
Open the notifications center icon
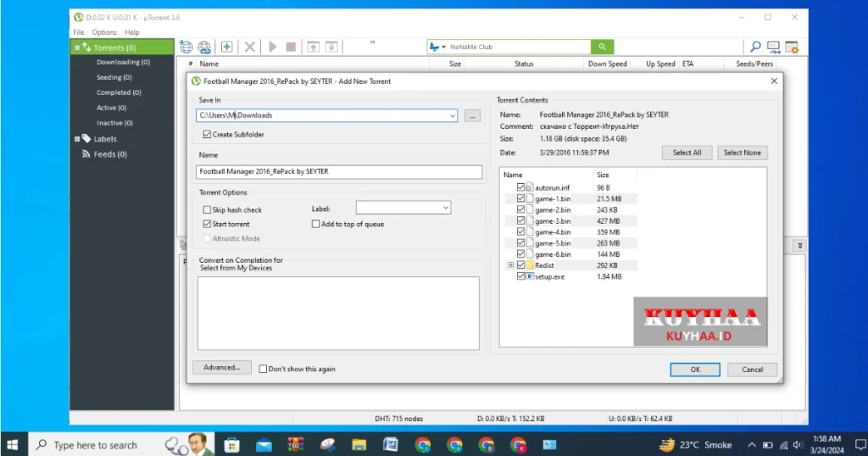coord(860,444)
